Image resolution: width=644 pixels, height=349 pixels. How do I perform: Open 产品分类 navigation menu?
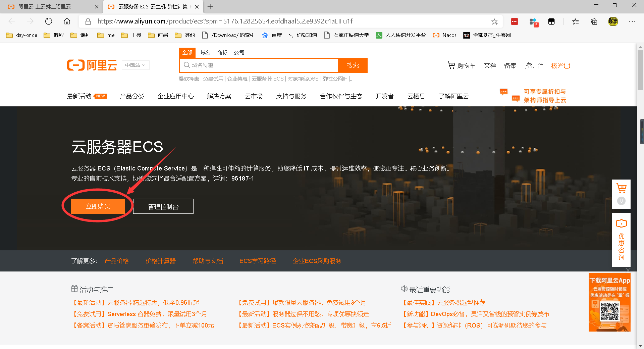[x=132, y=96]
